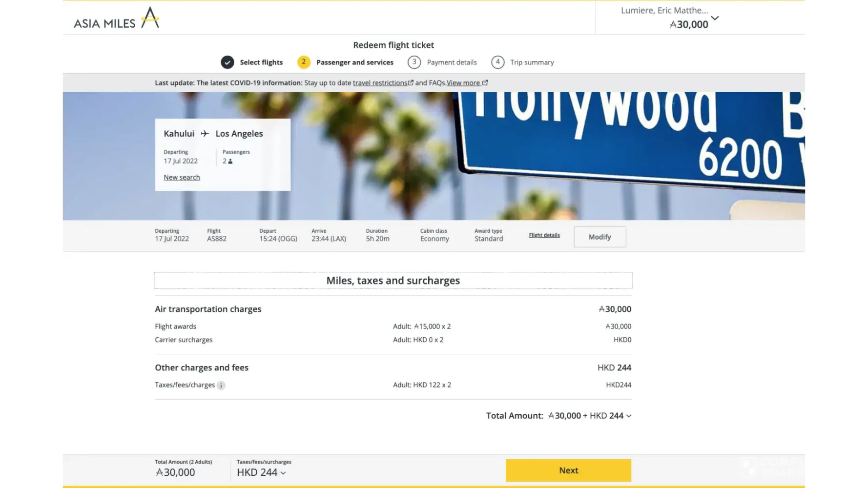Open the Payment details step
Screen dimensions: 868x488
point(452,62)
